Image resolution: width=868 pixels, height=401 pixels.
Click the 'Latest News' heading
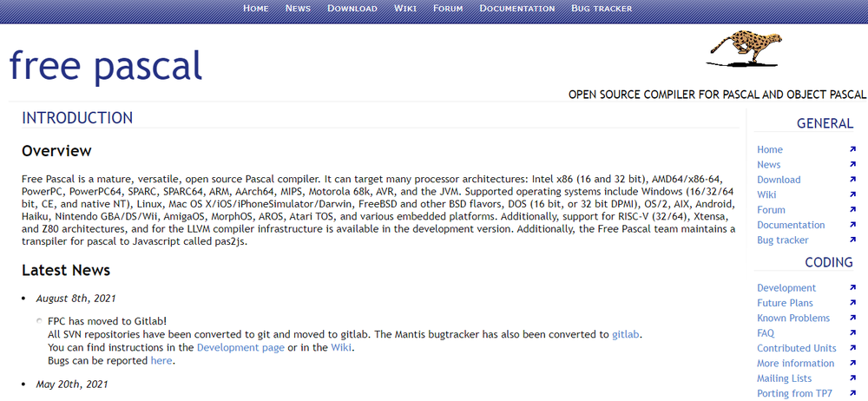(x=66, y=270)
